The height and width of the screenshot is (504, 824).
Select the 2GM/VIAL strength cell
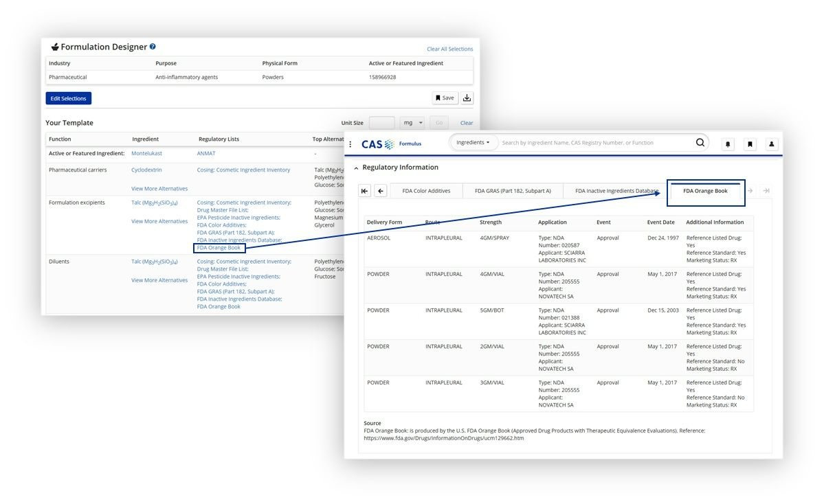(492, 347)
